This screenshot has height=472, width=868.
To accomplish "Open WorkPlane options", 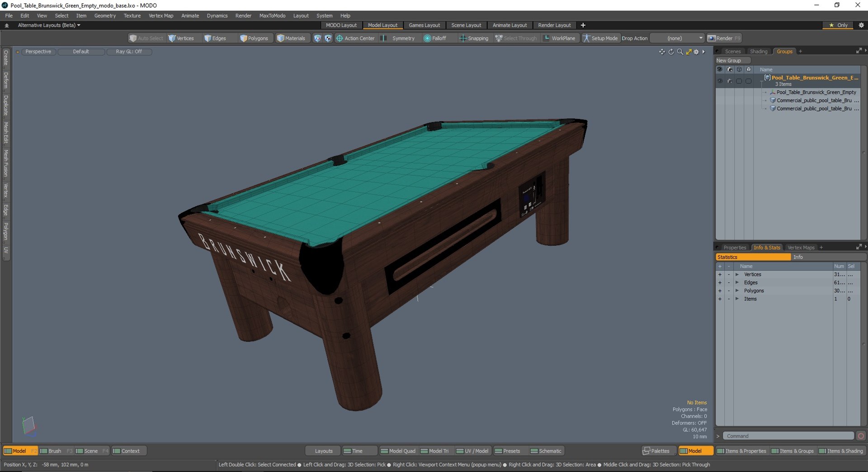I will point(559,38).
